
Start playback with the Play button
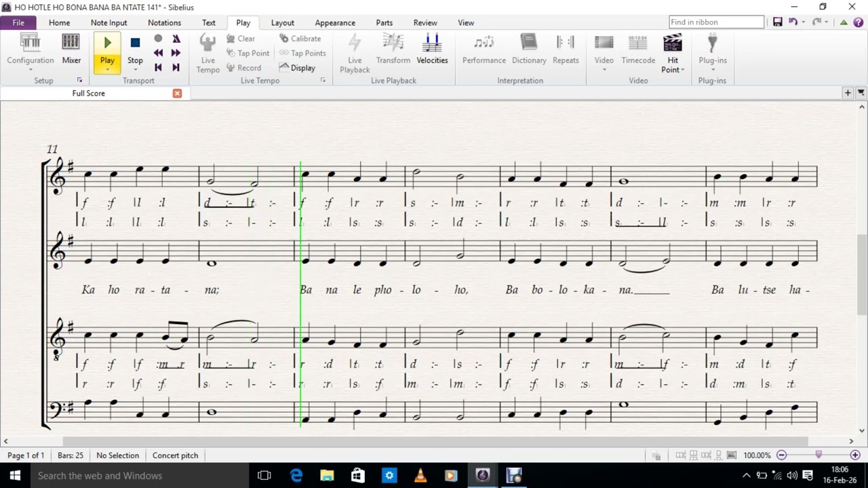[x=107, y=43]
